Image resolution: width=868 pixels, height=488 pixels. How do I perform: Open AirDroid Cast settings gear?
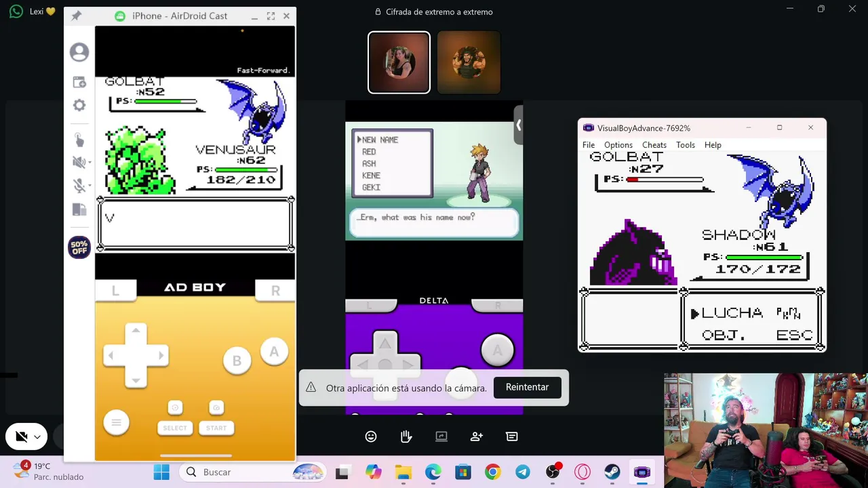(x=79, y=105)
